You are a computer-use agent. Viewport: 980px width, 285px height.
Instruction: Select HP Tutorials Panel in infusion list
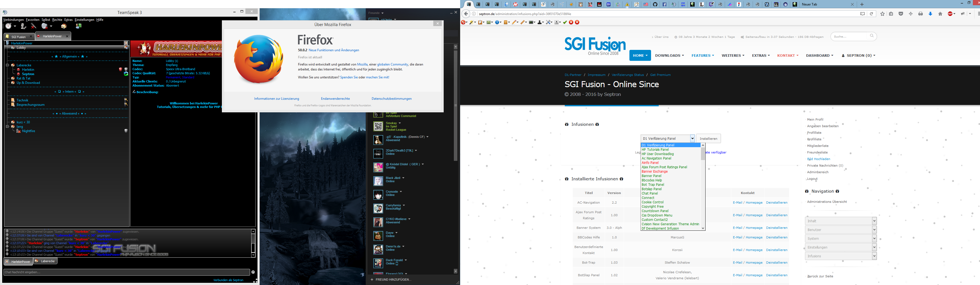(x=655, y=150)
